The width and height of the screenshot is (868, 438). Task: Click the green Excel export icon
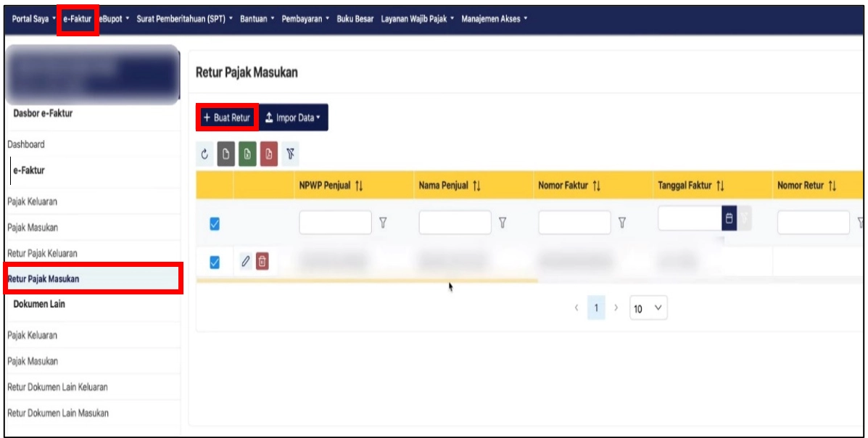pos(247,154)
